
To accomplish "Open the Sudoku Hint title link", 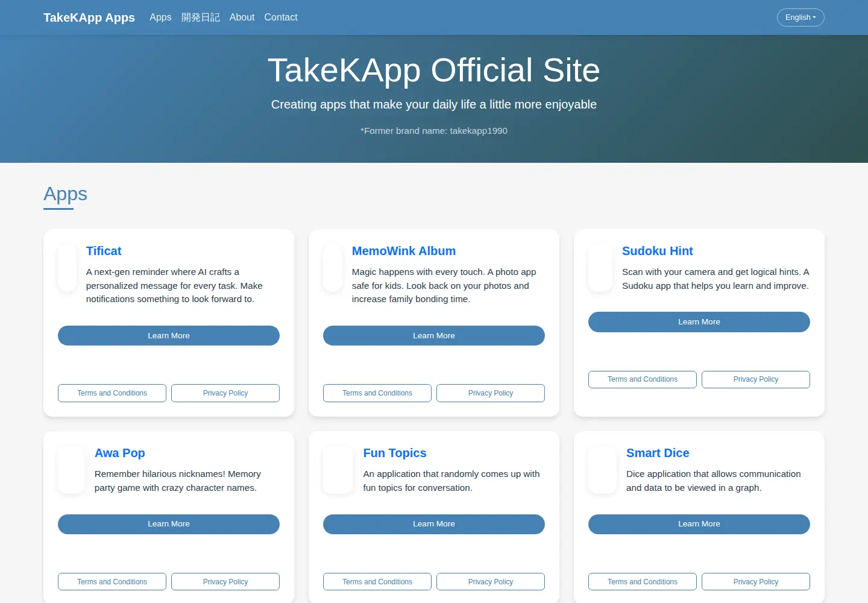I will (x=658, y=251).
